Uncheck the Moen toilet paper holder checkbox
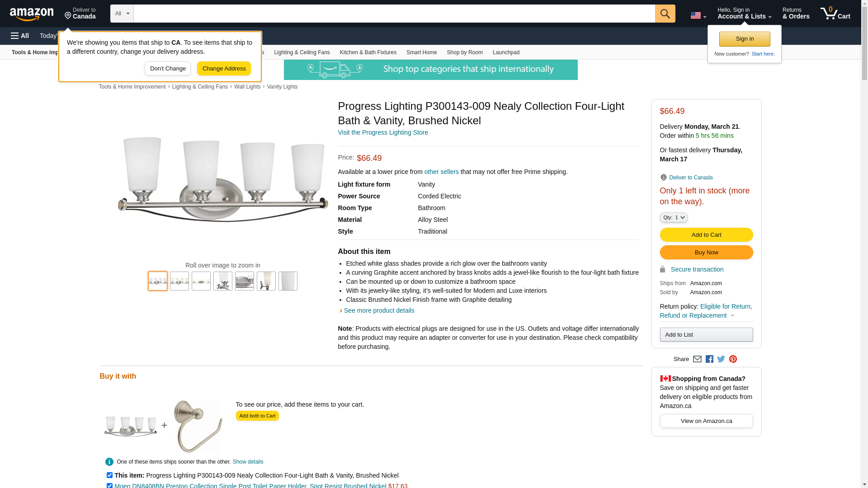 [x=109, y=486]
